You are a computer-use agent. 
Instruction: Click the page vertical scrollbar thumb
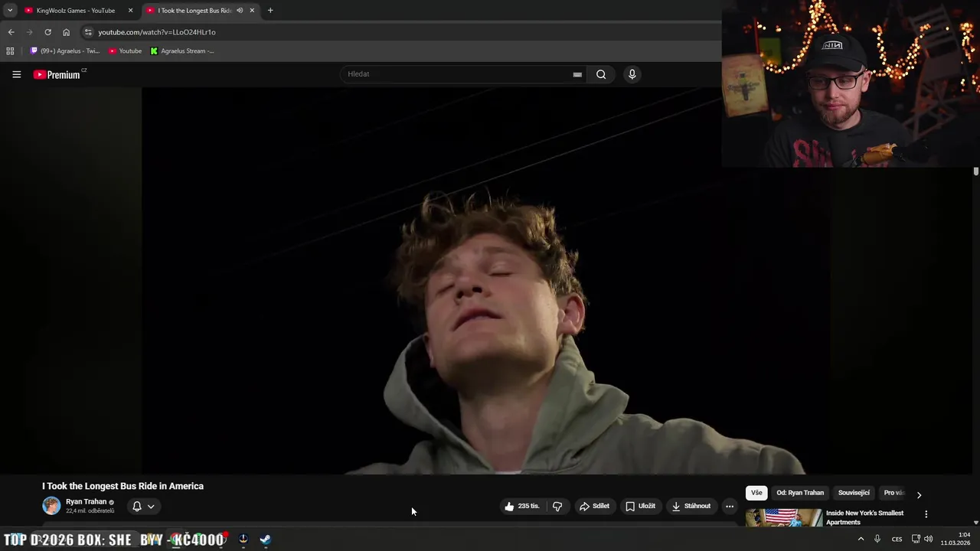click(976, 171)
